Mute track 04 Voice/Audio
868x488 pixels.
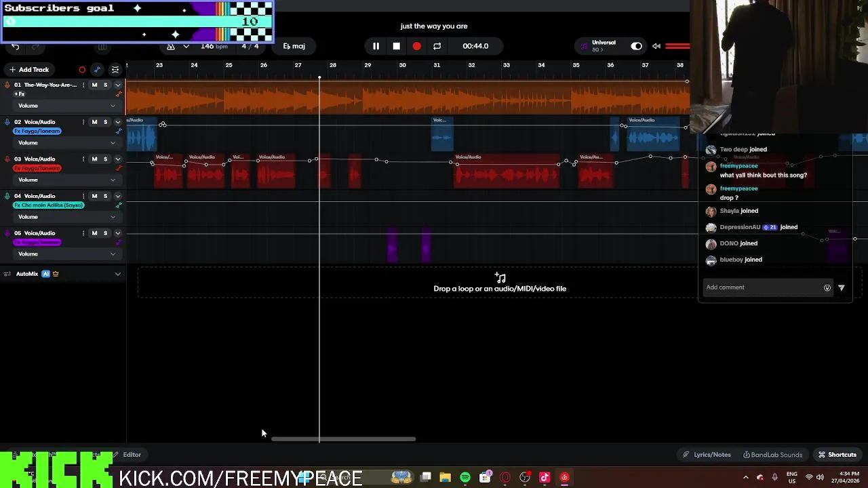tap(94, 196)
